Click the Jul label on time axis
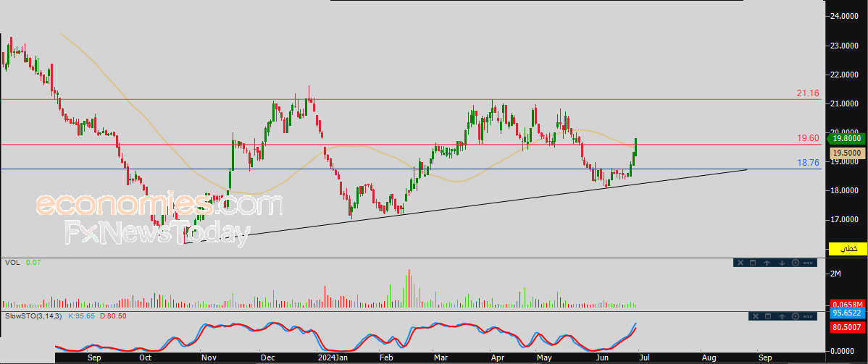868x364 pixels. click(644, 358)
